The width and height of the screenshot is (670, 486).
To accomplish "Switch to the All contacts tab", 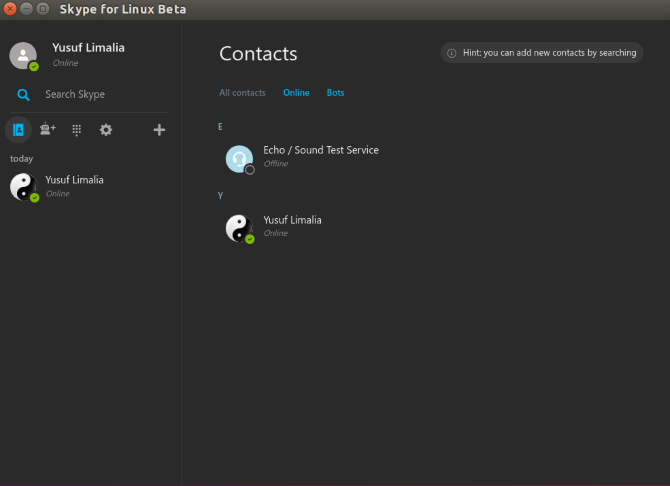I will point(242,93).
